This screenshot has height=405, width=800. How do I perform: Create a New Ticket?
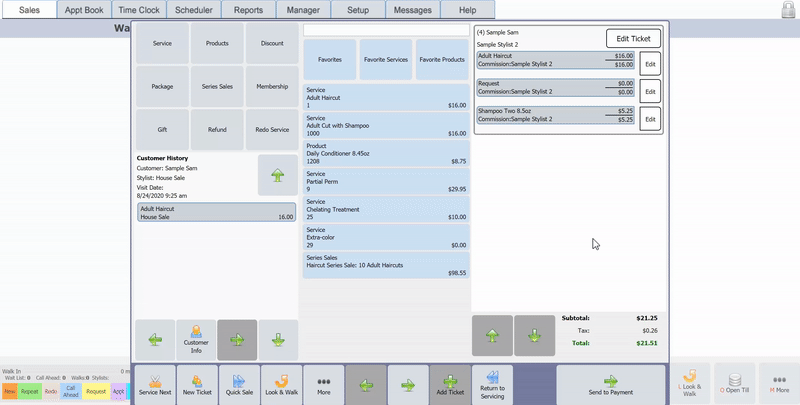(x=197, y=385)
